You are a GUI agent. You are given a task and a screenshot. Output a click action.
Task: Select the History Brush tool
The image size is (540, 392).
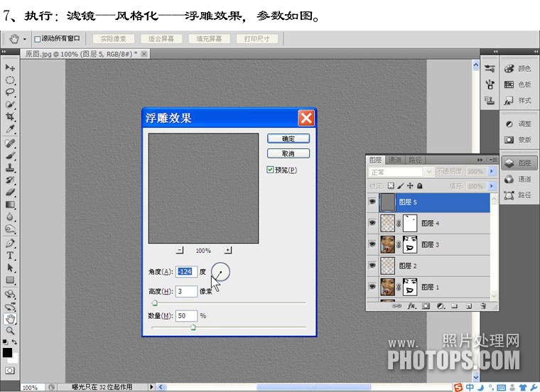coord(10,180)
